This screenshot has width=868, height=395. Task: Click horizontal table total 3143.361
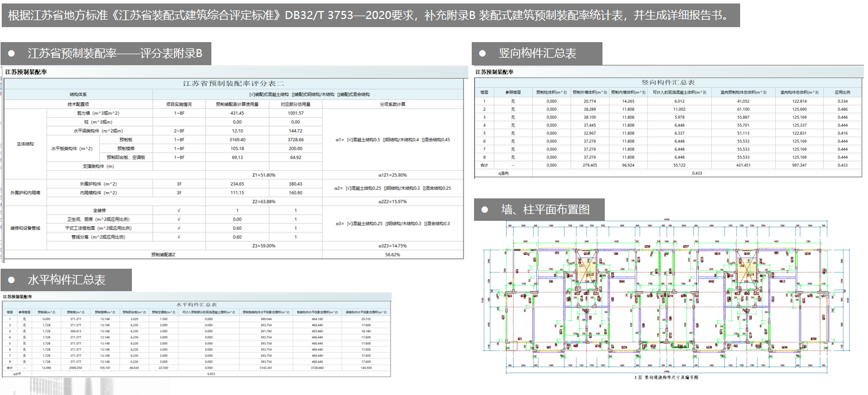point(266,367)
